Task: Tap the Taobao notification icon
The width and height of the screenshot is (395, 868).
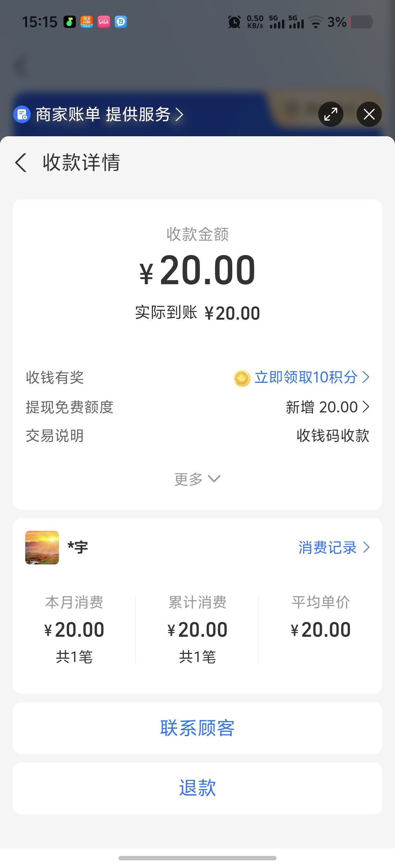Action: pos(87,22)
